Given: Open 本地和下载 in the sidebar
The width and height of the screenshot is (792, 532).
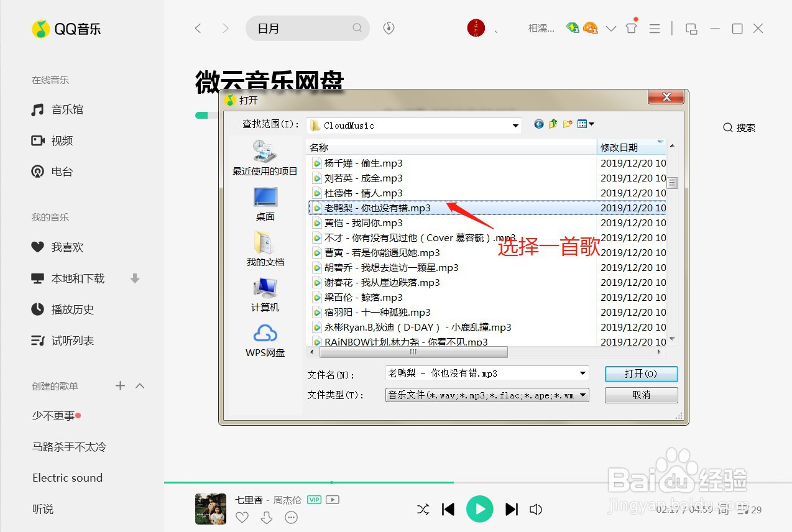Looking at the screenshot, I should (x=68, y=279).
